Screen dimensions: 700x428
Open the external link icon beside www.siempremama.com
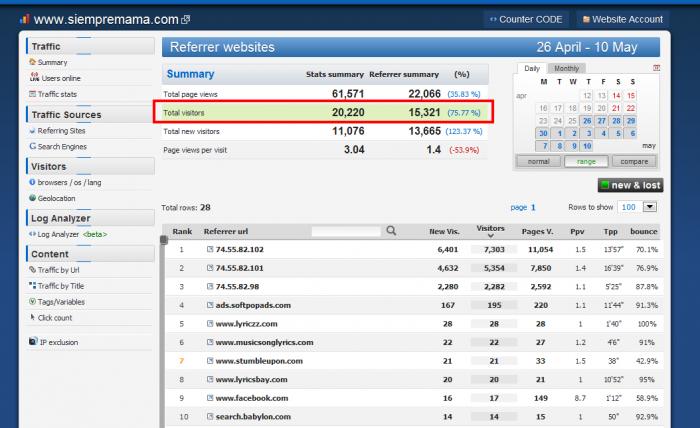pos(185,19)
